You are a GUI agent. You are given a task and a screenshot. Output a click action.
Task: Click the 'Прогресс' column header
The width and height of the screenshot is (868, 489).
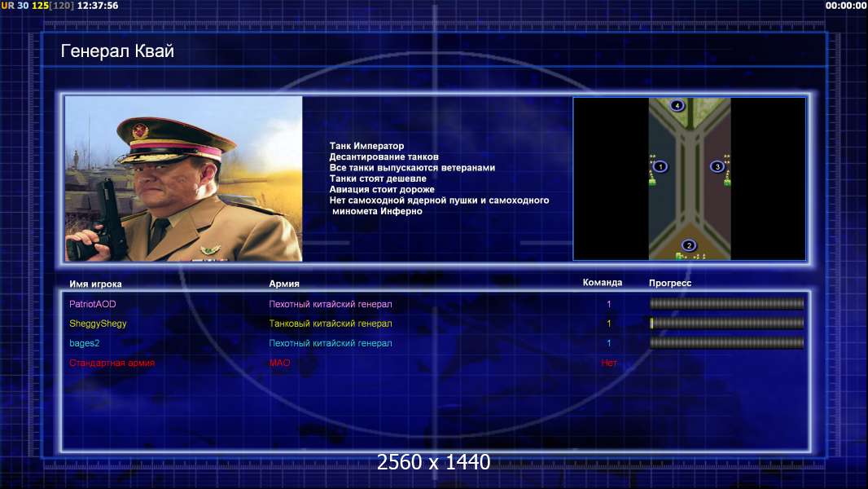[x=670, y=283]
